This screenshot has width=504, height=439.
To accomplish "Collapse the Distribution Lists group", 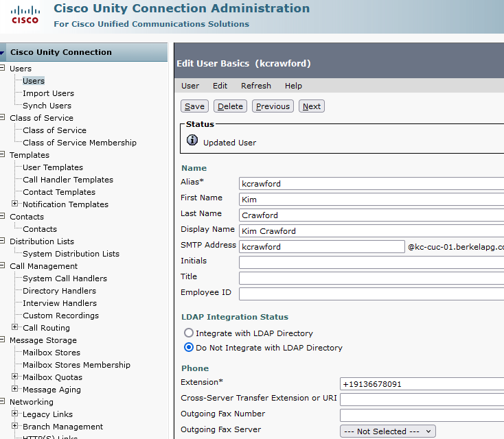I will pos(2,241).
